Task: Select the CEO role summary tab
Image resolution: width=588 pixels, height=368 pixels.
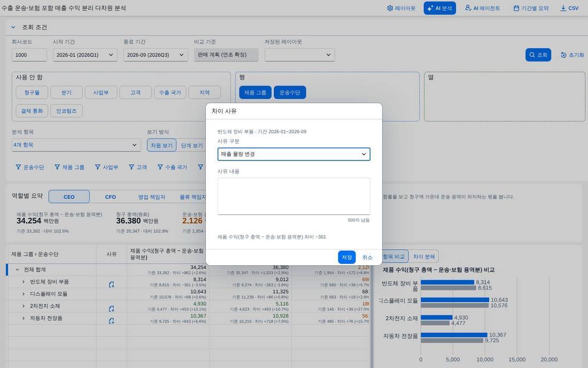Action: pyautogui.click(x=69, y=196)
